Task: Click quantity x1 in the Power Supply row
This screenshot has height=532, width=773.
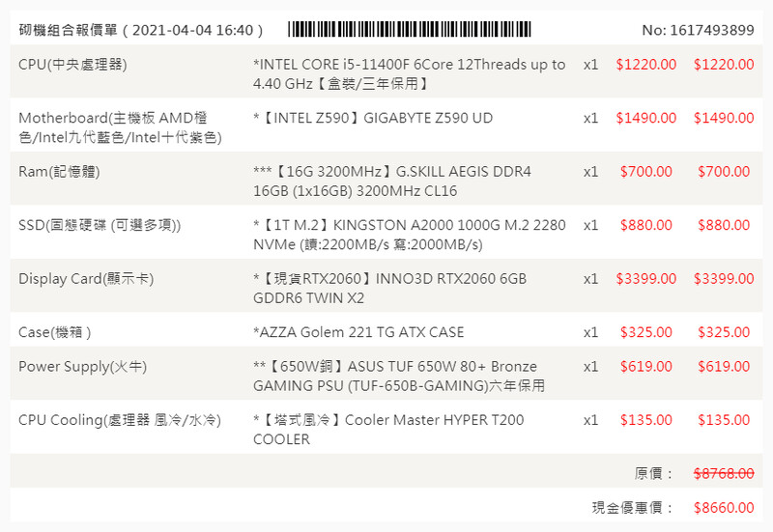Action: click(590, 367)
